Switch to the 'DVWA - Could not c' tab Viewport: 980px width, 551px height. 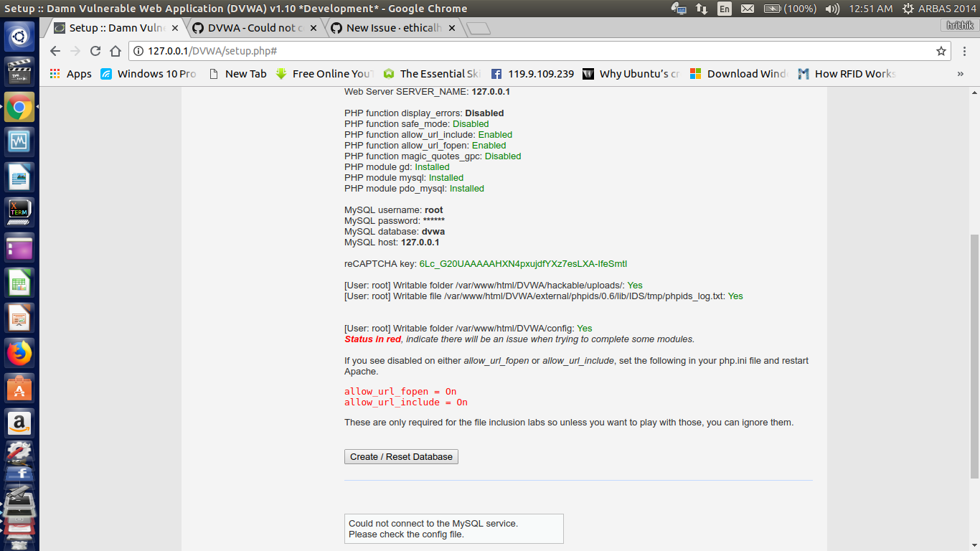pyautogui.click(x=254, y=28)
